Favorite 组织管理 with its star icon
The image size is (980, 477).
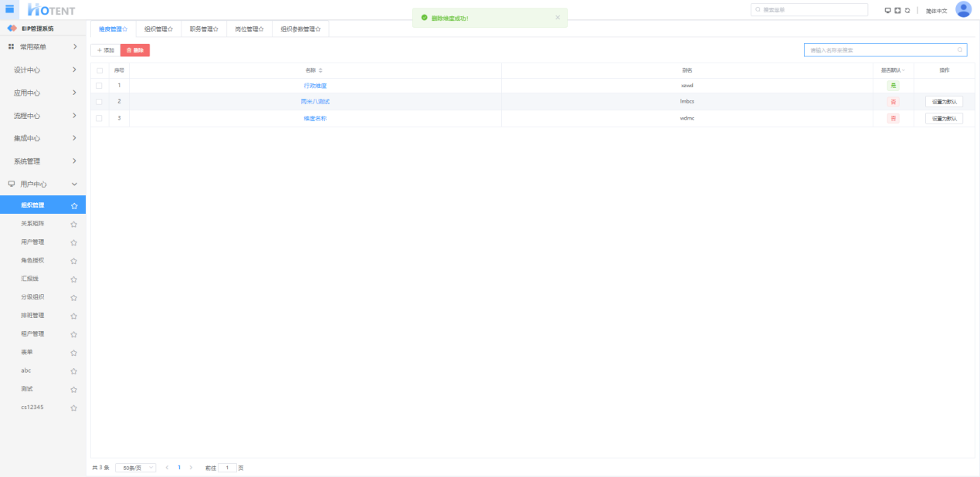coord(74,206)
